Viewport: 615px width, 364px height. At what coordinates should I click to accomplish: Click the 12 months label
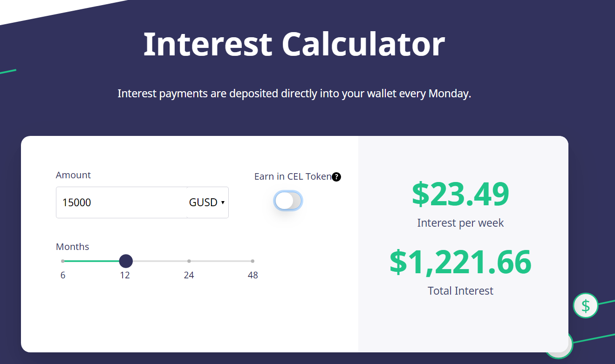tap(125, 275)
